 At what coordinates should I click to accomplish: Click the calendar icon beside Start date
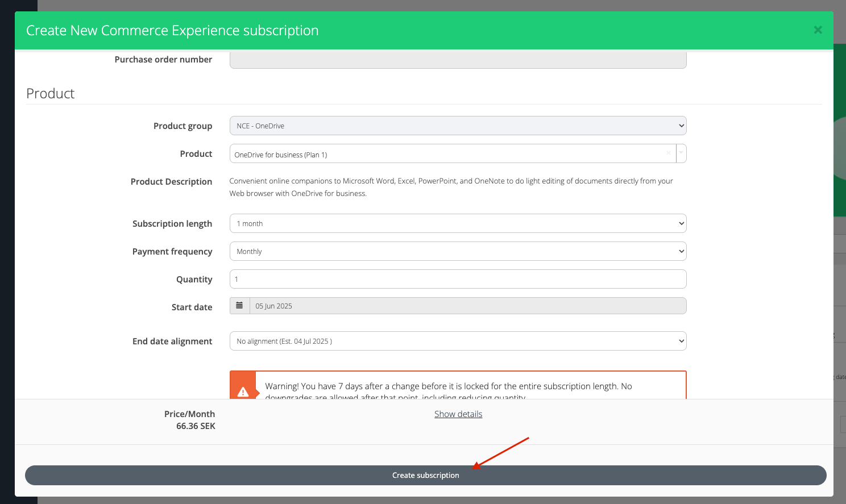pyautogui.click(x=239, y=306)
